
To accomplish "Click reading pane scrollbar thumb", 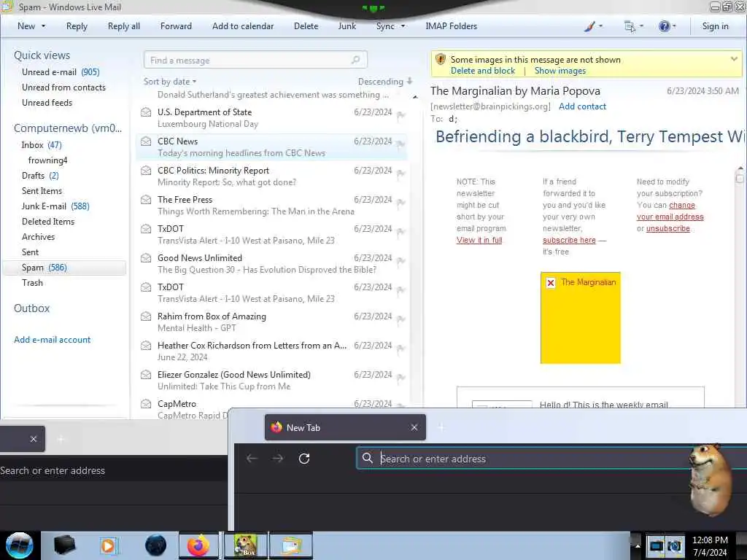I will coord(740,179).
